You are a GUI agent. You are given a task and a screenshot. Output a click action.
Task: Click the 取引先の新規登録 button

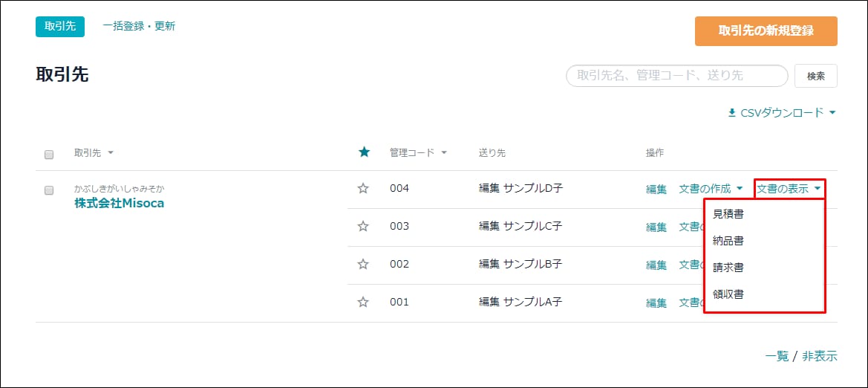(x=766, y=31)
